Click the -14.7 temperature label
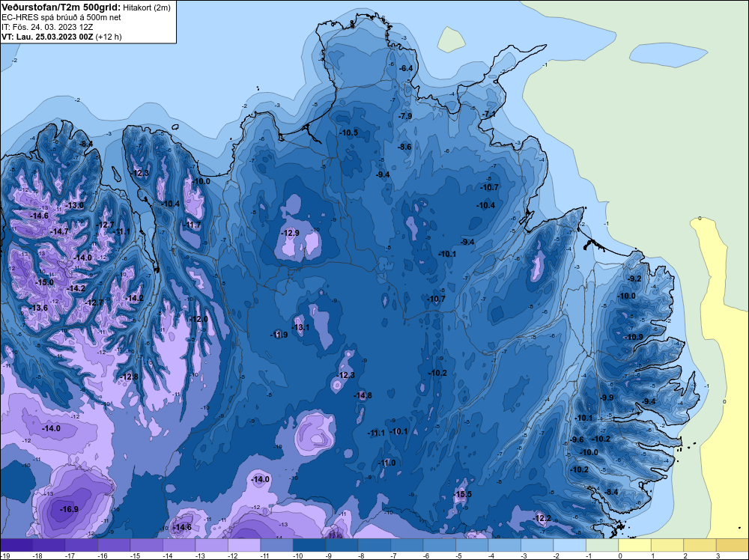The image size is (749, 560). click(60, 231)
